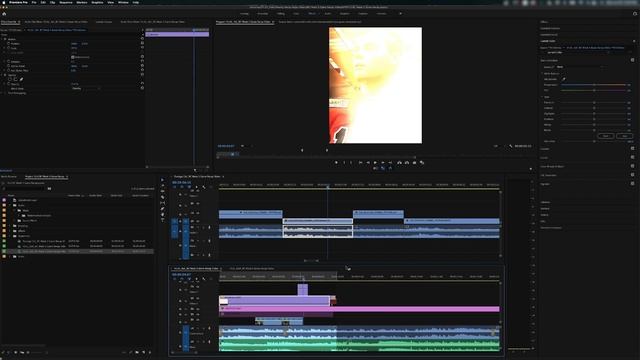This screenshot has height=360, width=640.
Task: Open the Window menu
Action: pos(123,2)
